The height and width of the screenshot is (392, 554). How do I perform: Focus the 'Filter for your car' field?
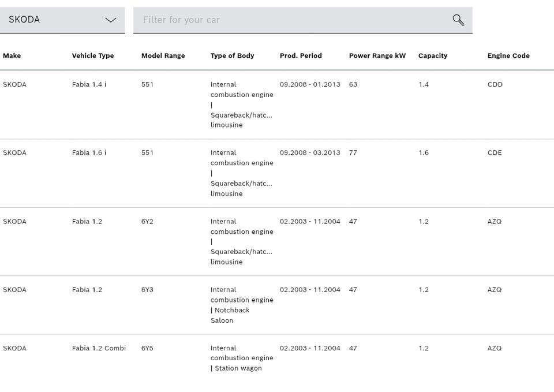(x=291, y=20)
